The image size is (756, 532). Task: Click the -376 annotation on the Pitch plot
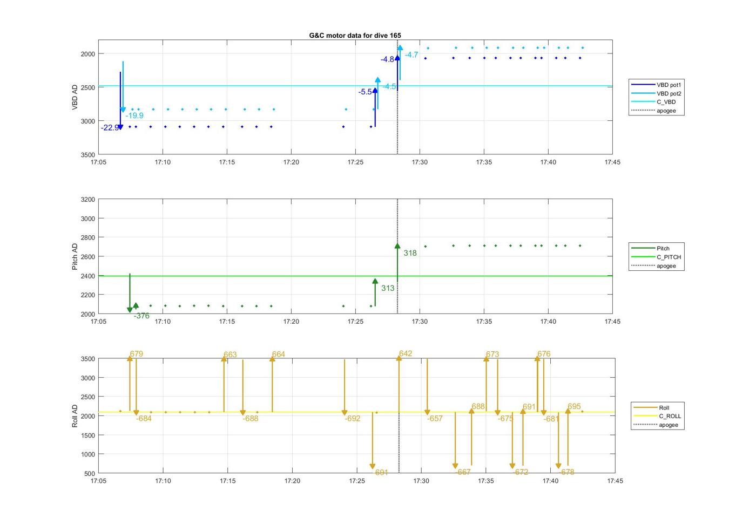click(141, 316)
